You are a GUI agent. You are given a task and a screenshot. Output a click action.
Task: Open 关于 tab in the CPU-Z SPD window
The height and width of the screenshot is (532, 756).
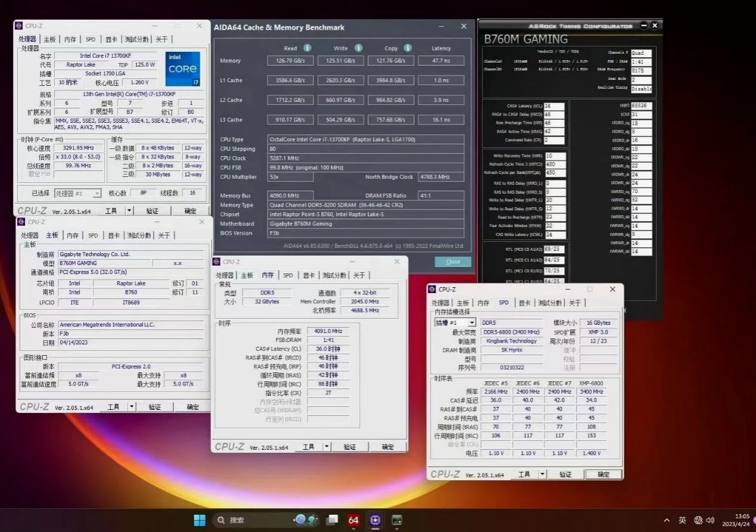tap(574, 303)
